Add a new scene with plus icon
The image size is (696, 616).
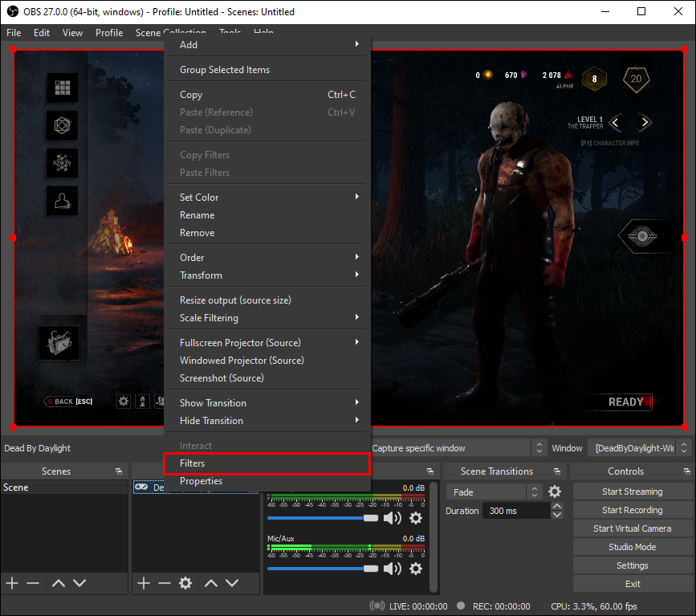coord(12,583)
